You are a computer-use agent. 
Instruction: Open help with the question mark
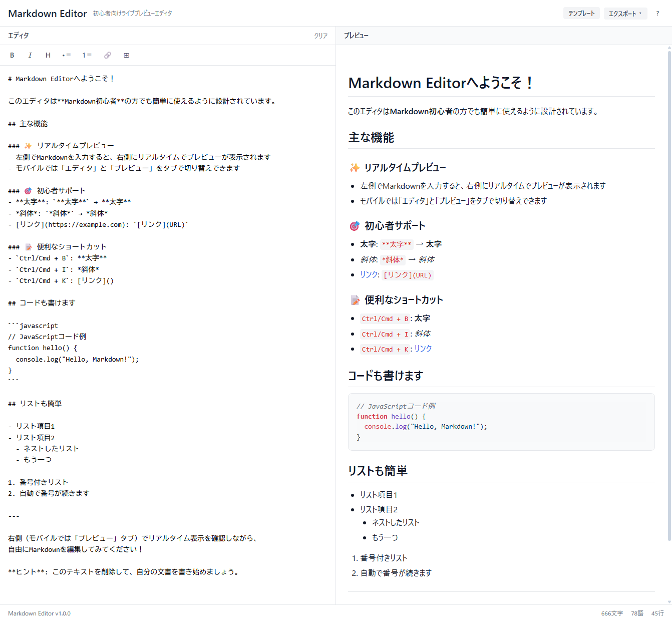pos(657,14)
